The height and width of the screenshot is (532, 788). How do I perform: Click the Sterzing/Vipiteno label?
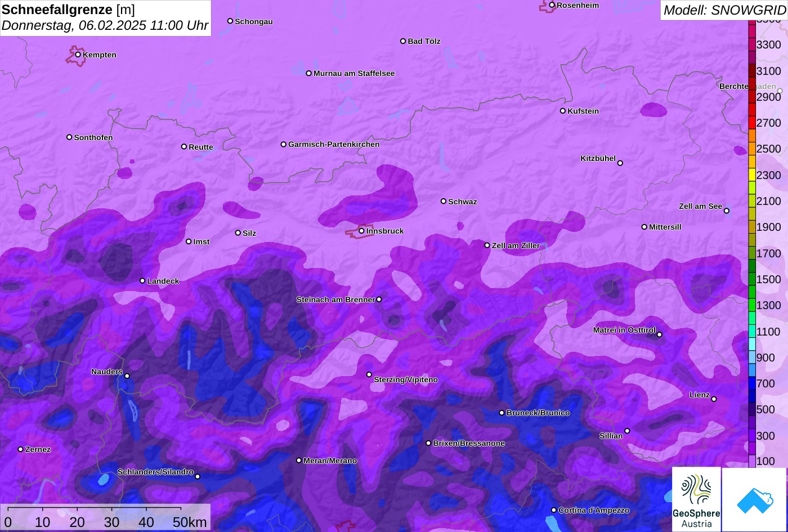pos(406,380)
